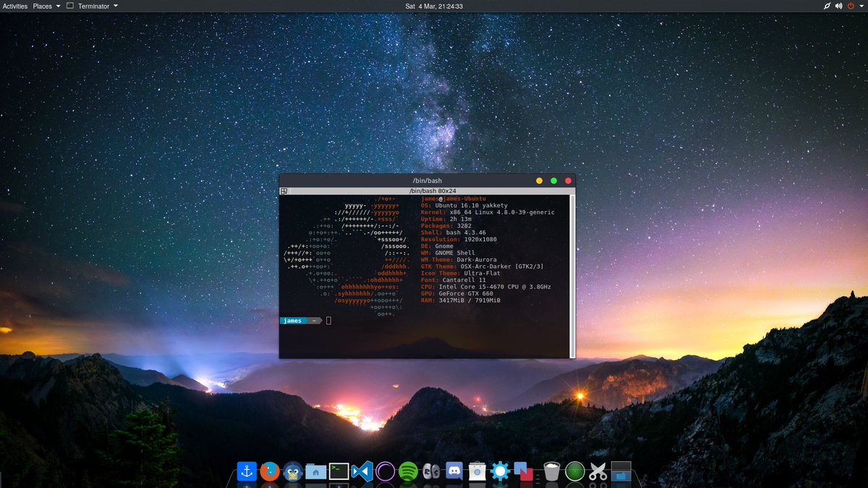868x488 pixels.
Task: Launch Firefox from the dock
Action: [x=270, y=472]
